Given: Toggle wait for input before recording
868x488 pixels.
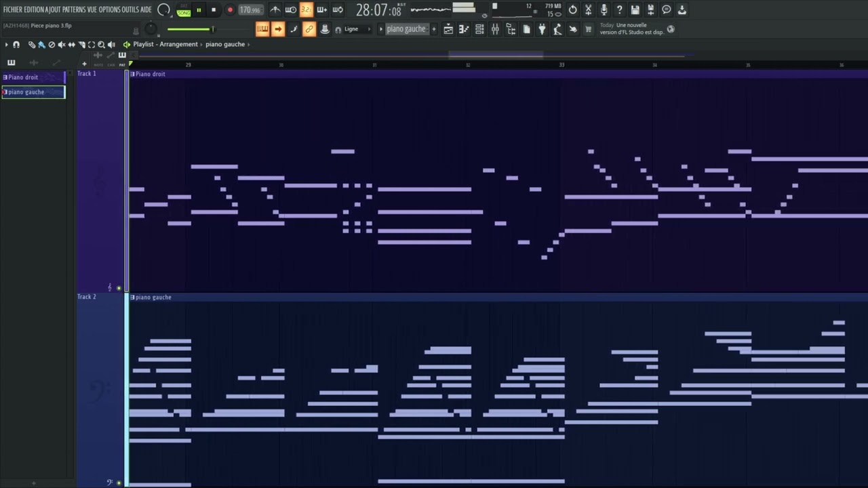Looking at the screenshot, I should (291, 9).
